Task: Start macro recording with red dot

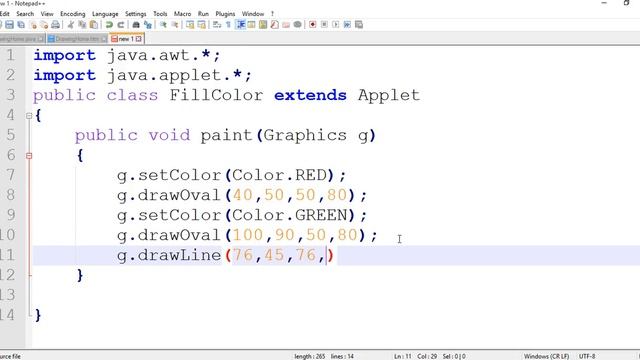Action: (x=313, y=25)
